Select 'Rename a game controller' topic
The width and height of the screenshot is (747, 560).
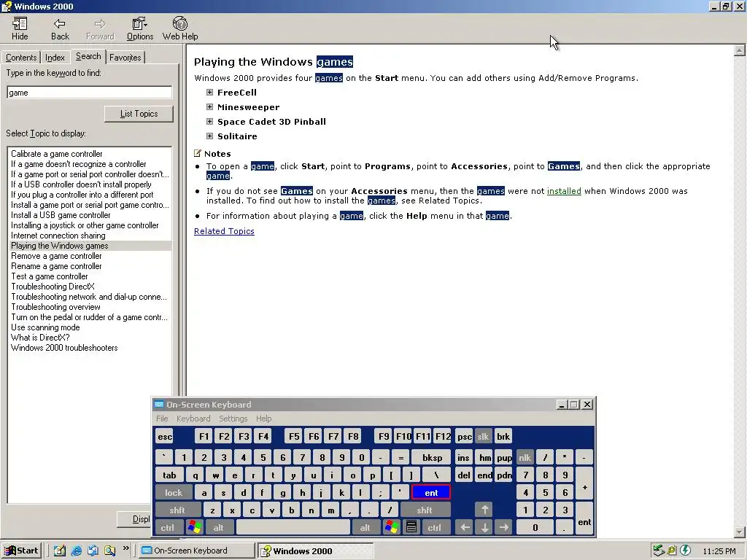56,266
